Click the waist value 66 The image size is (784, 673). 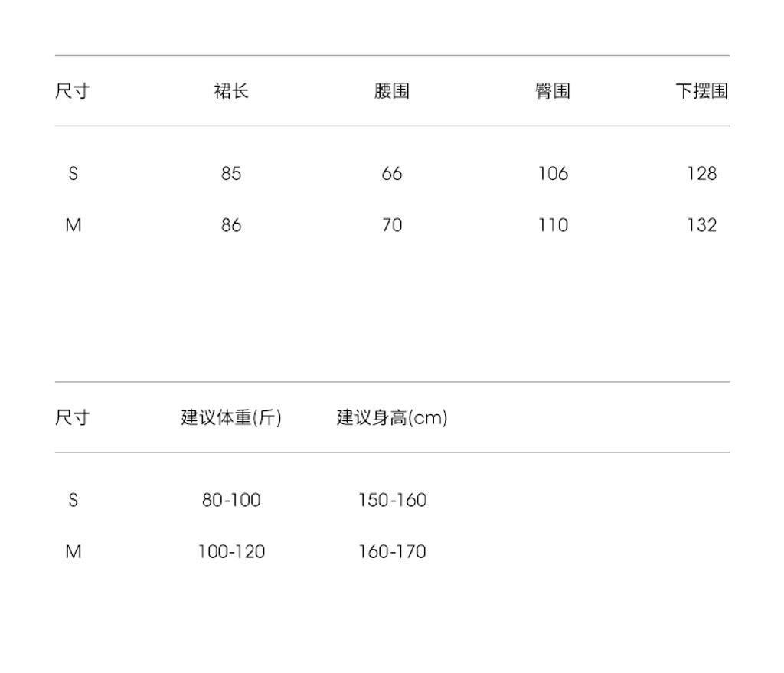392,174
